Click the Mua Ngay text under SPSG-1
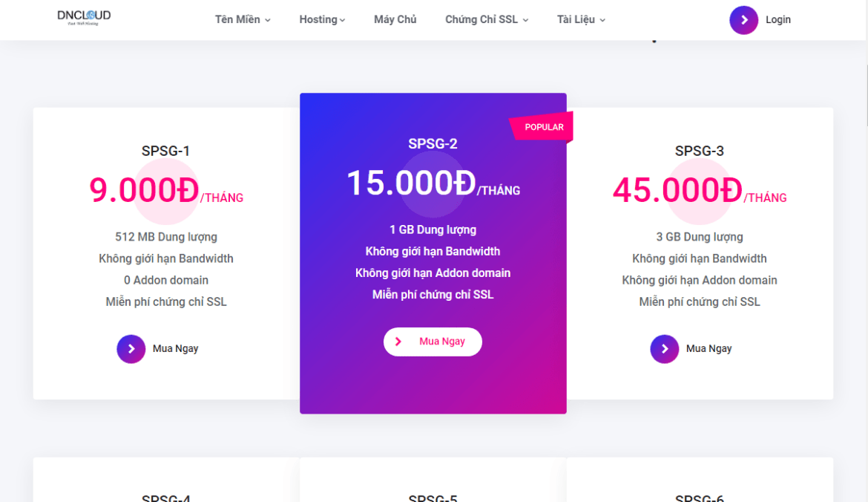 click(x=176, y=349)
